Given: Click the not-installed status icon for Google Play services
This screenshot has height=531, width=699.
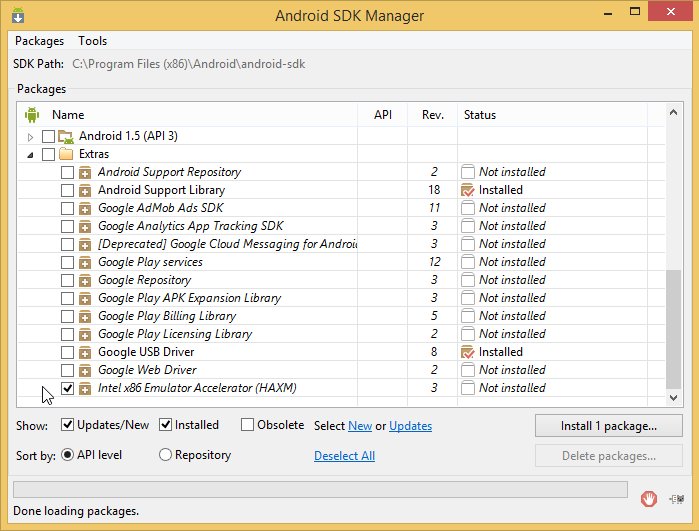Looking at the screenshot, I should [468, 262].
